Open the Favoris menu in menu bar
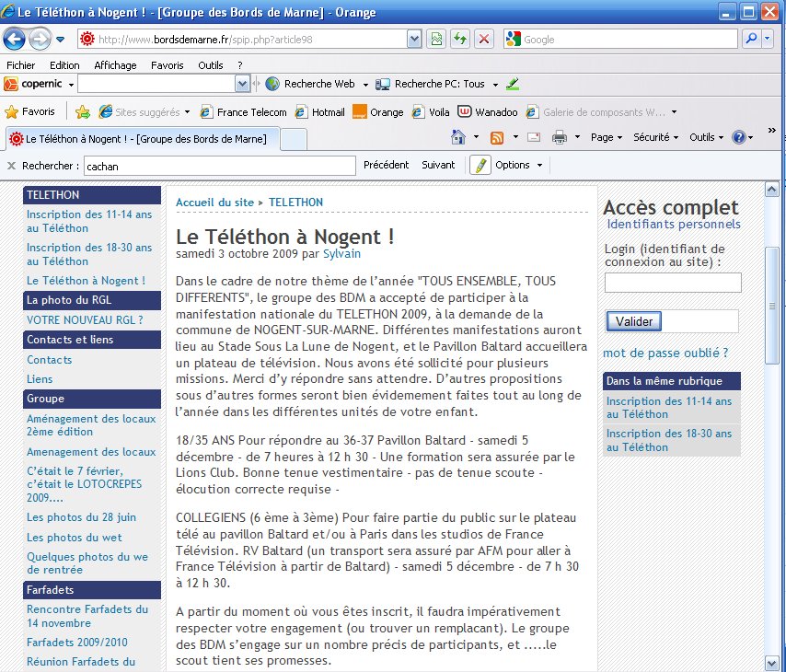 (x=167, y=65)
